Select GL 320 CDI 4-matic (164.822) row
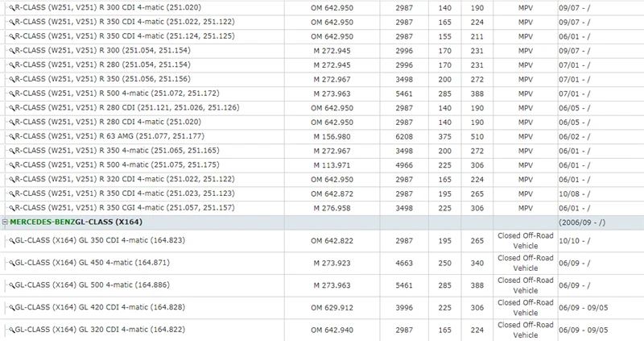Screen dimensions: 644x341 tap(322, 330)
